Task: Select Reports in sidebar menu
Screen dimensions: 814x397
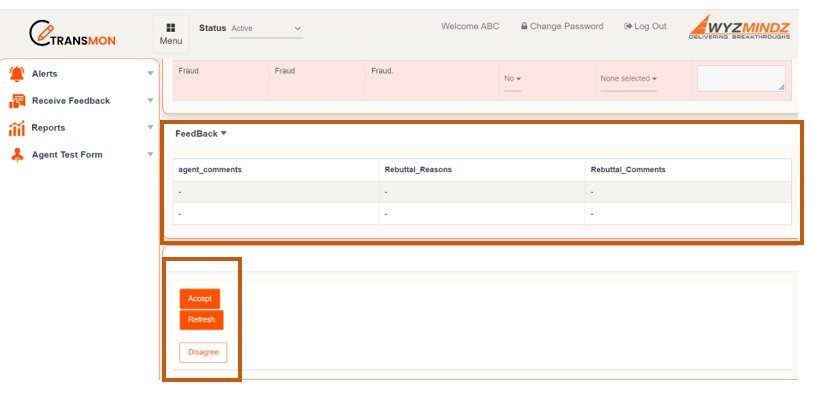Action: point(48,128)
